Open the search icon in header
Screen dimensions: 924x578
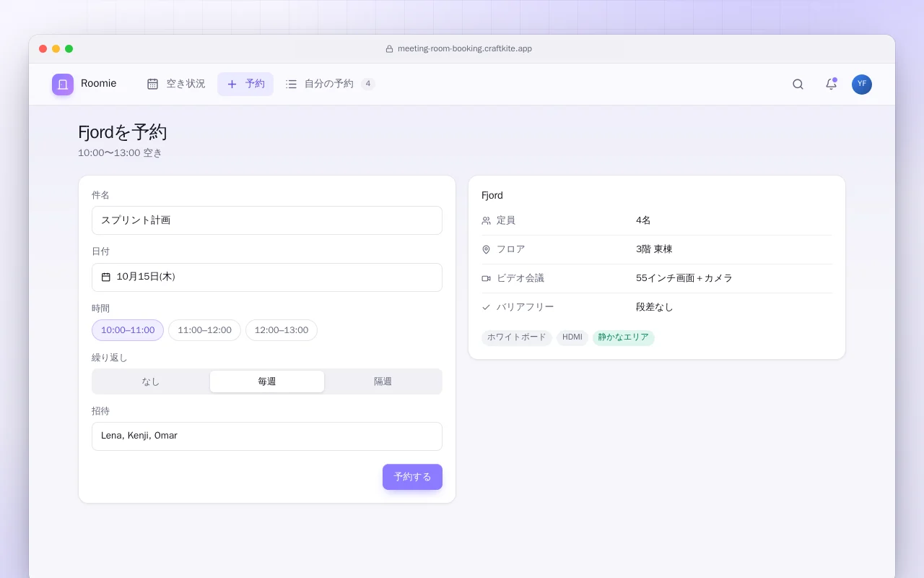[x=798, y=85]
